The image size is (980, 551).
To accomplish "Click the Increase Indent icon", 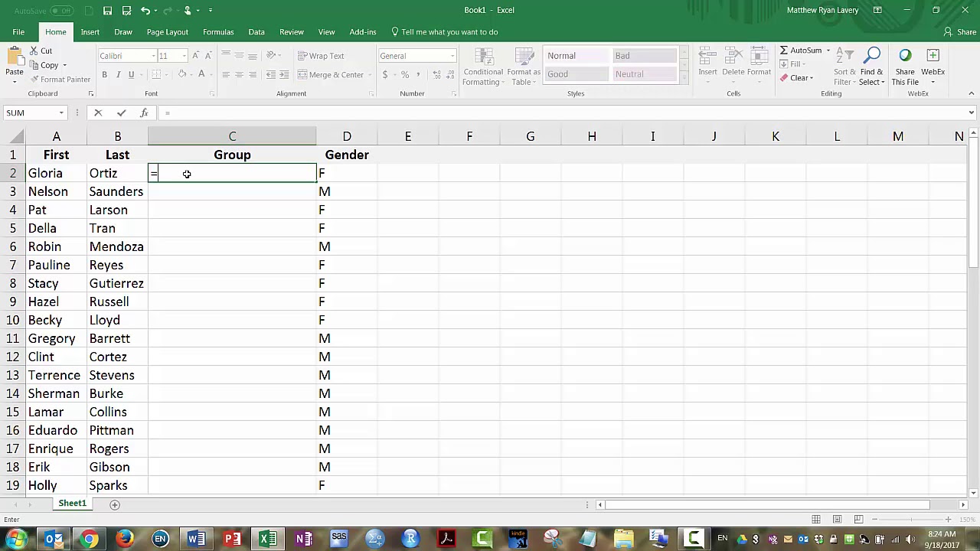I will click(284, 74).
